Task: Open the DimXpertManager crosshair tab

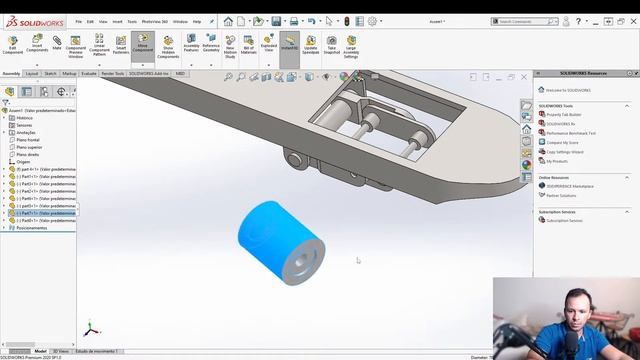Action: point(61,91)
